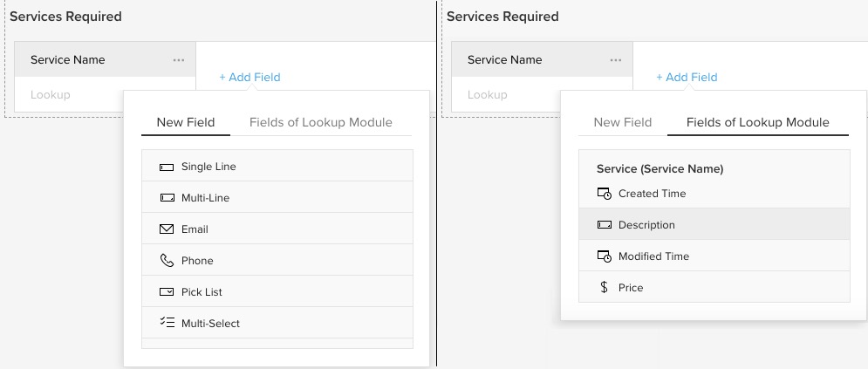Click the Price dollar sign icon

(x=604, y=288)
